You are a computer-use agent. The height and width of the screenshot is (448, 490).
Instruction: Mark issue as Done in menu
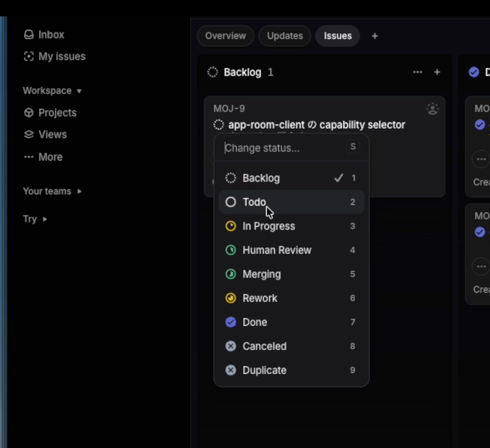coord(291,322)
